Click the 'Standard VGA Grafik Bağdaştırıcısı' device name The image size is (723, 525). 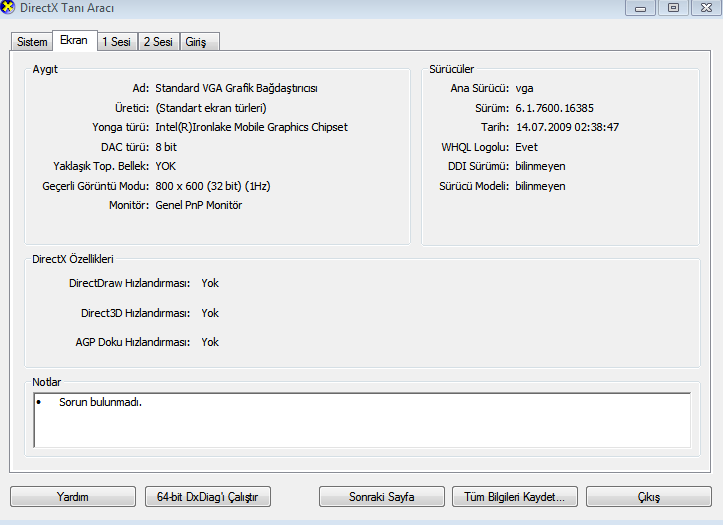236,88
